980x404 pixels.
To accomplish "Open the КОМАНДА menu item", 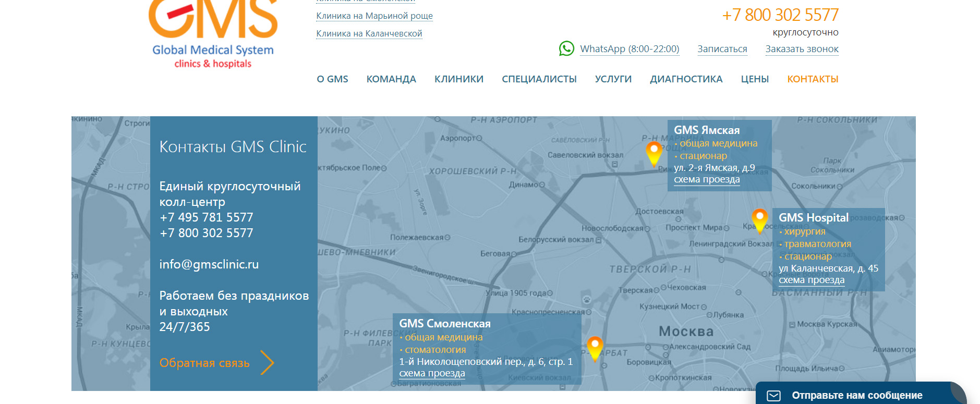I will tap(391, 79).
